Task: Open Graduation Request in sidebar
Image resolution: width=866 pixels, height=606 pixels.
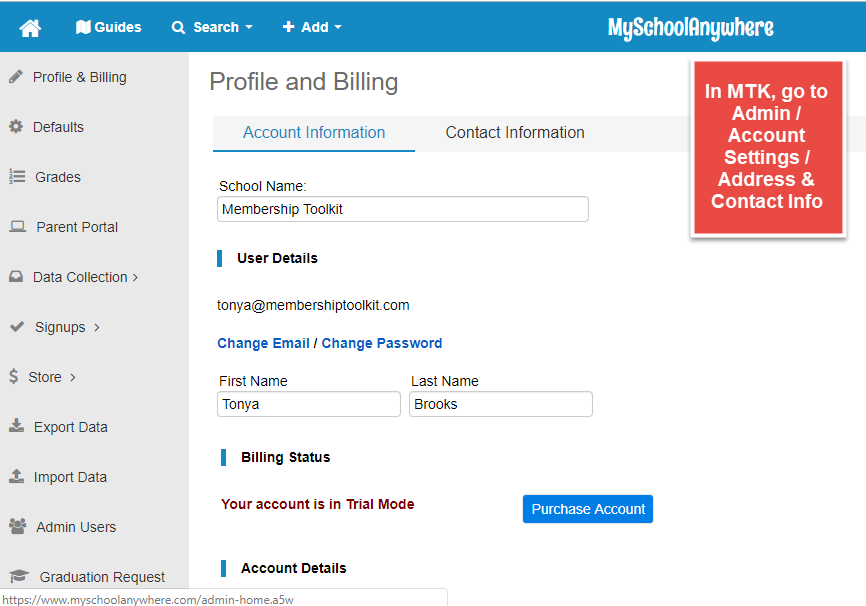Action: pyautogui.click(x=102, y=577)
